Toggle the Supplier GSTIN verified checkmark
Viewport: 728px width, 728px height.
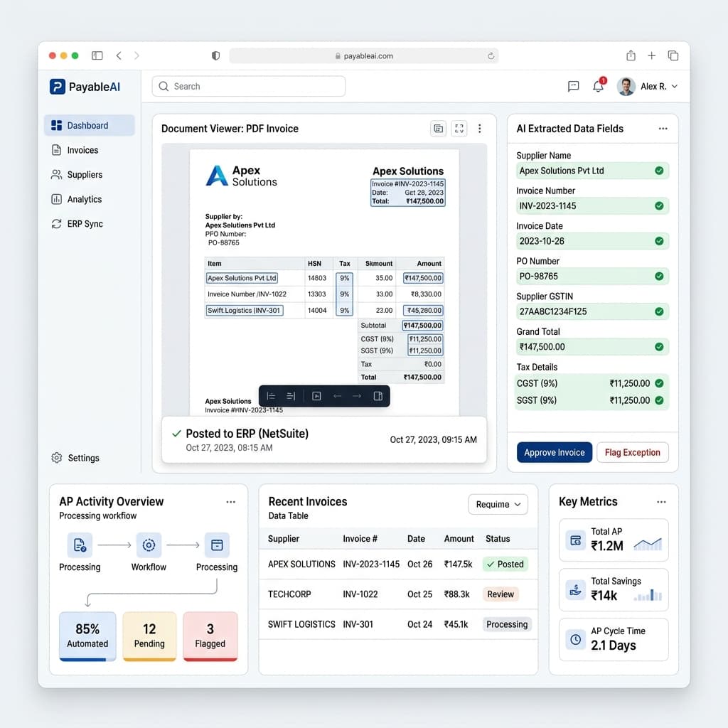(659, 311)
